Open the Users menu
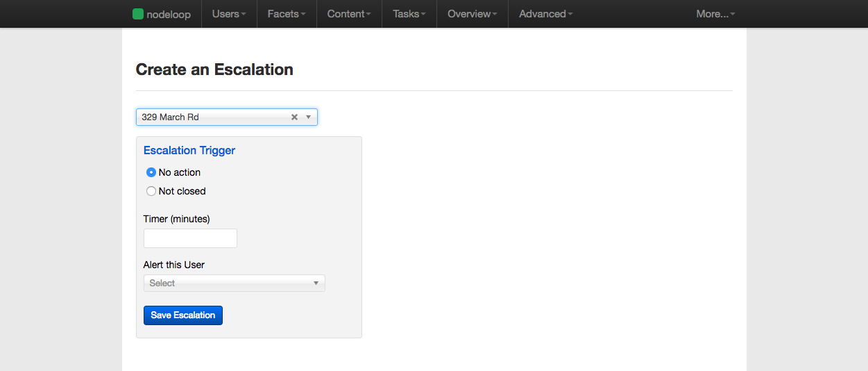The height and width of the screenshot is (371, 868). 229,14
